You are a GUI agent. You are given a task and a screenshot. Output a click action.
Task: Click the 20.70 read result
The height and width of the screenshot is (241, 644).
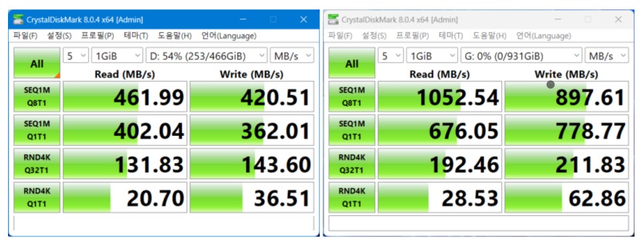pos(125,198)
